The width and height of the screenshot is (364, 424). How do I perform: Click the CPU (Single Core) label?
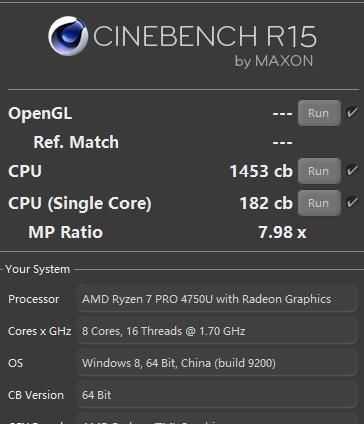pyautogui.click(x=80, y=203)
